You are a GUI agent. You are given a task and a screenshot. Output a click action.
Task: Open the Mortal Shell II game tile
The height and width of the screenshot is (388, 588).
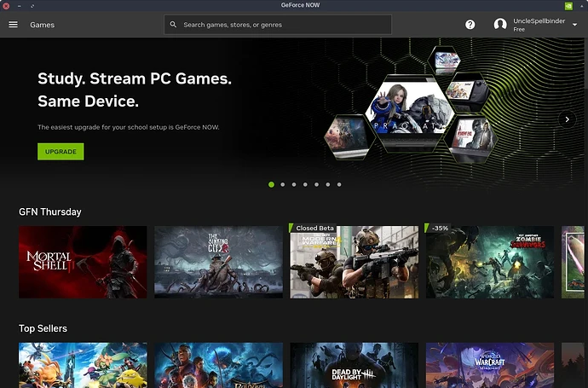[x=83, y=262]
